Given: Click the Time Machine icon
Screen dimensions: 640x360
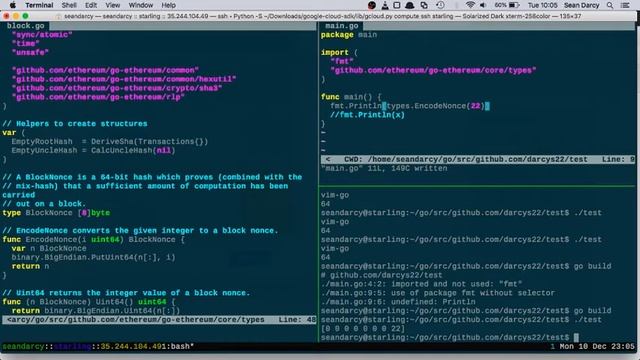Looking at the screenshot, I should point(440,5).
